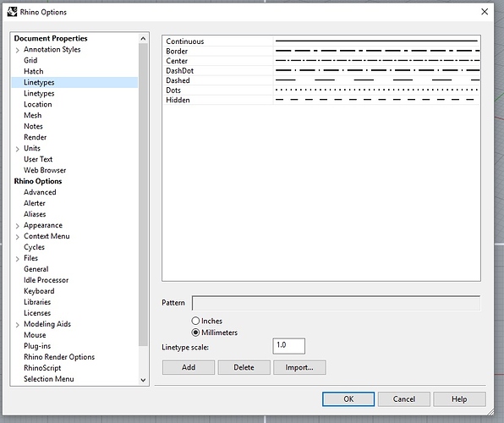The width and height of the screenshot is (504, 423).
Task: Click the Linetype scale value field
Action: point(288,346)
